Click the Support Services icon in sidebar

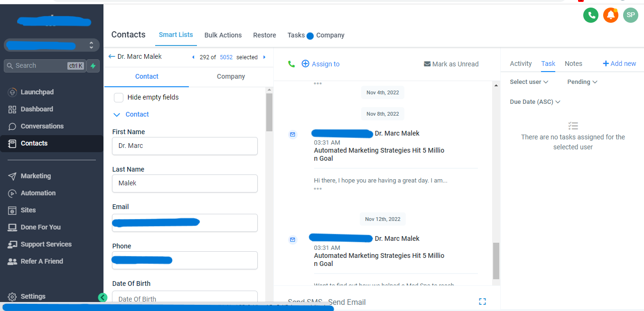pyautogui.click(x=12, y=244)
